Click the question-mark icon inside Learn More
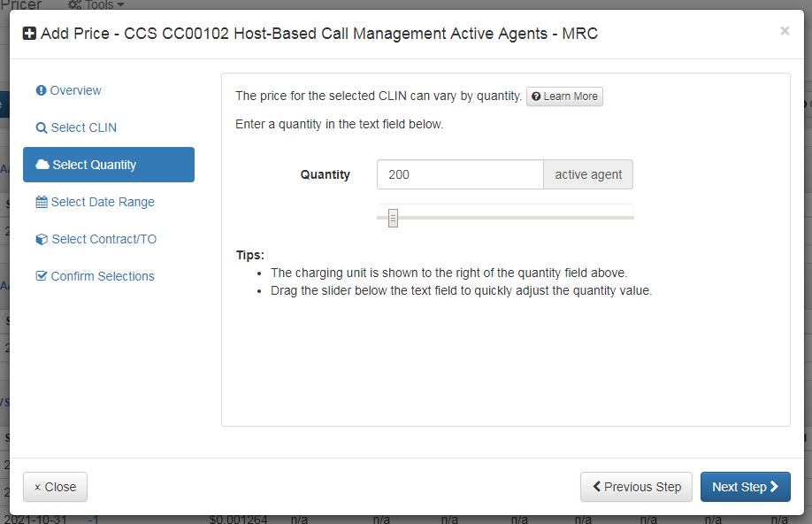Viewport: 812px width, 524px height. click(536, 96)
